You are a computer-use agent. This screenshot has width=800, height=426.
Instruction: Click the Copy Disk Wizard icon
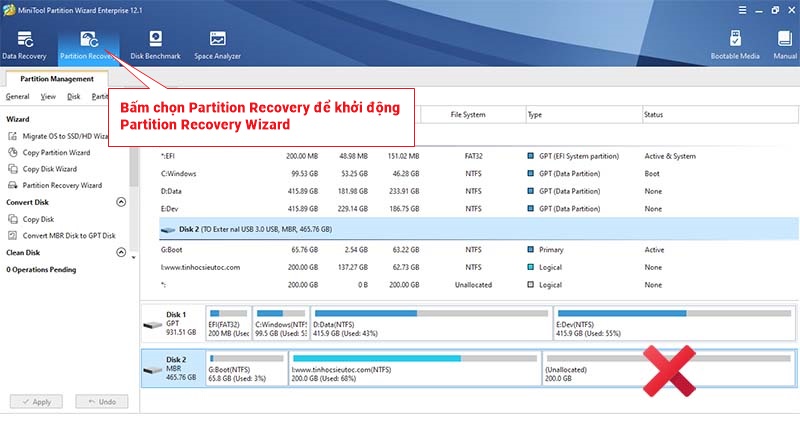coord(13,169)
